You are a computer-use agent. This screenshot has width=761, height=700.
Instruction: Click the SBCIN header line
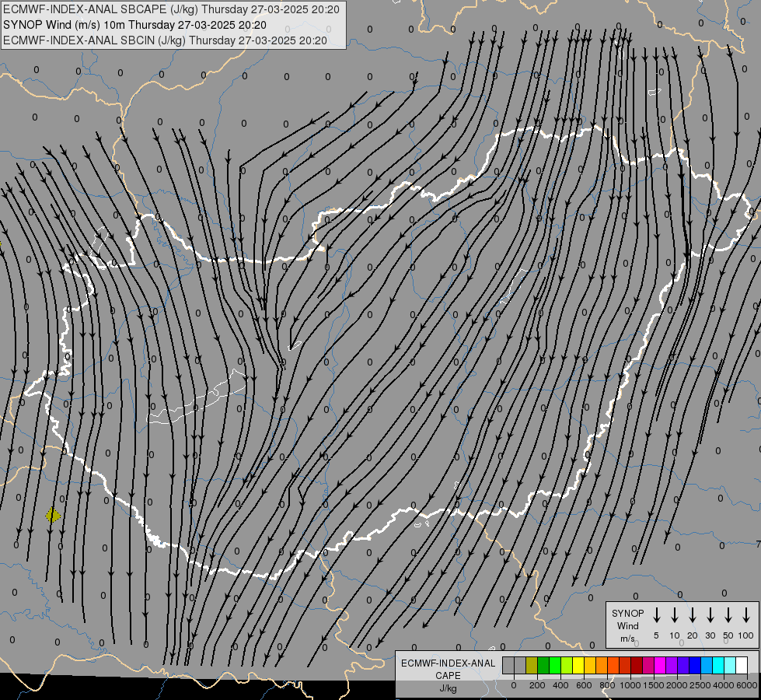[165, 40]
